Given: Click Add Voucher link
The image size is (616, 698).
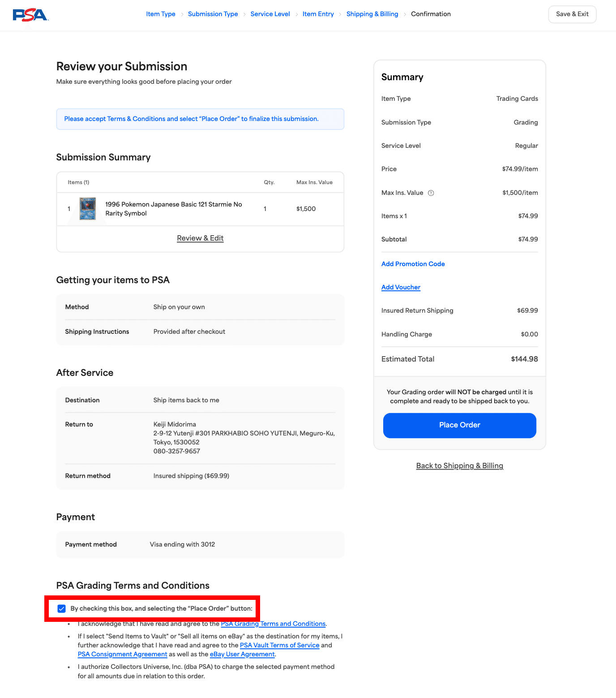Looking at the screenshot, I should coord(401,287).
